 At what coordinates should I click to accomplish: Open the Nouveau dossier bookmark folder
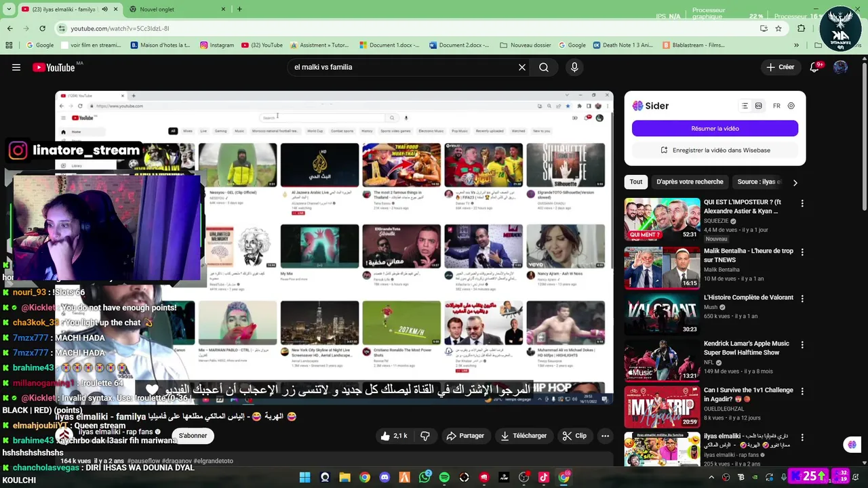[525, 45]
